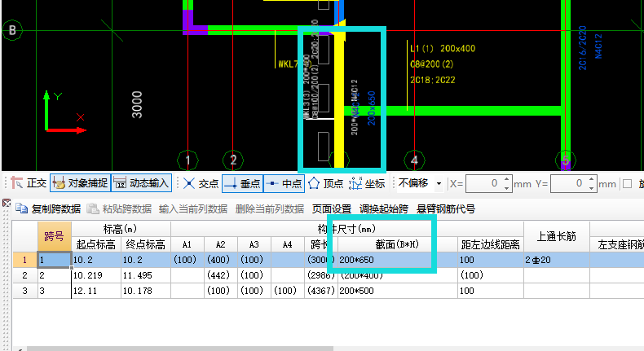Select the 起点标高 column header
The image size is (644, 351).
pyautogui.click(x=96, y=244)
